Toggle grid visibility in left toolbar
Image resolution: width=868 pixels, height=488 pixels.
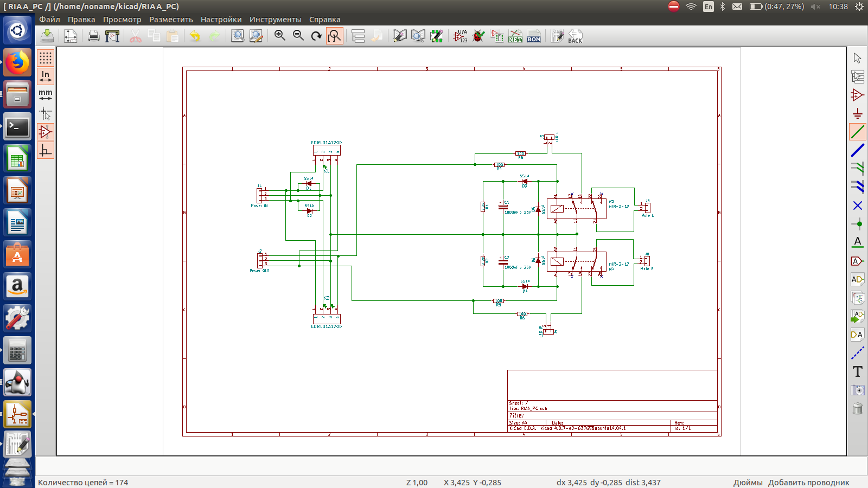coord(46,57)
